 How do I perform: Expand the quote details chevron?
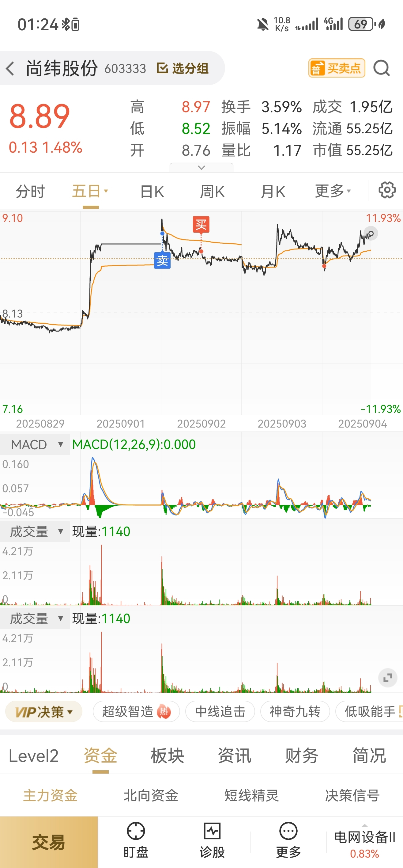[201, 167]
